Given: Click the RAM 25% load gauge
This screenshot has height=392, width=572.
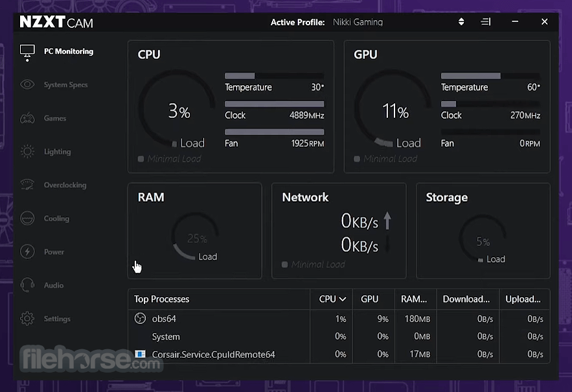Looking at the screenshot, I should coord(196,236).
